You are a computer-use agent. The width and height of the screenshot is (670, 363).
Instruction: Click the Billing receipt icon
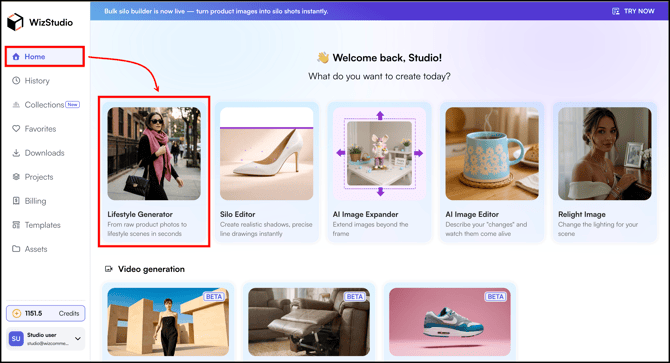point(16,201)
